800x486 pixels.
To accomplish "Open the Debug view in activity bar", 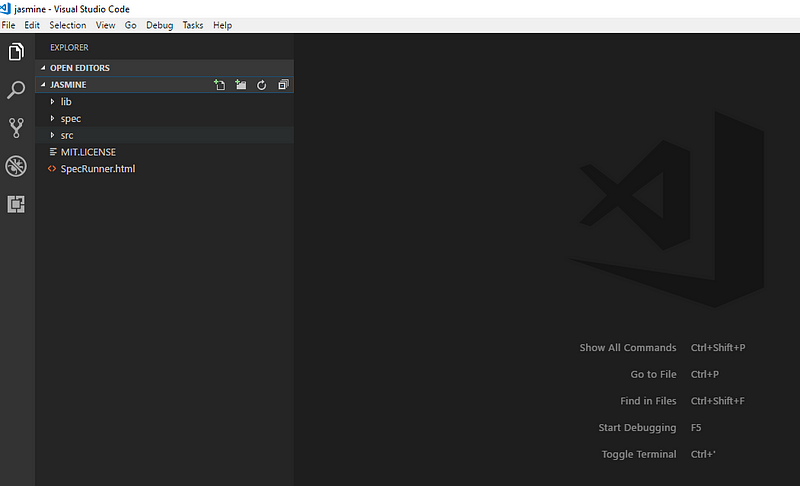I will pos(16,166).
